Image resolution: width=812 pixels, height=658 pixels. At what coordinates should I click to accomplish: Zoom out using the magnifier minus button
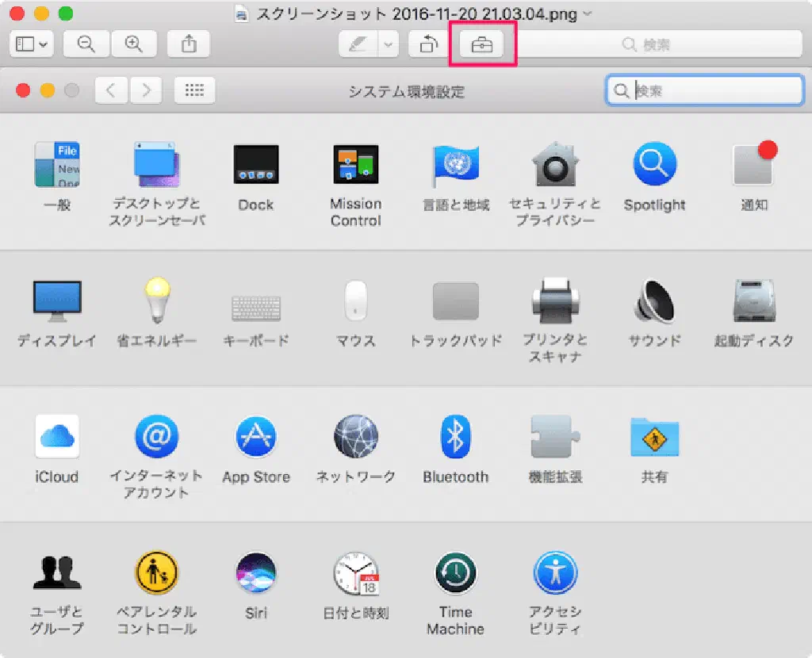coord(86,45)
